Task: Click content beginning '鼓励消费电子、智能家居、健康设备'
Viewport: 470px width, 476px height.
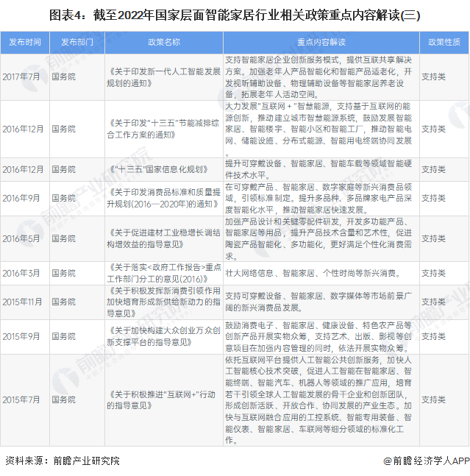Action: [318, 336]
